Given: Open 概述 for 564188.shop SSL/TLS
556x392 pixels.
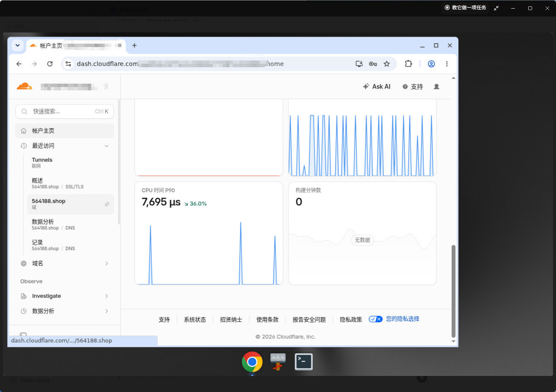Looking at the screenshot, I should coord(71,183).
